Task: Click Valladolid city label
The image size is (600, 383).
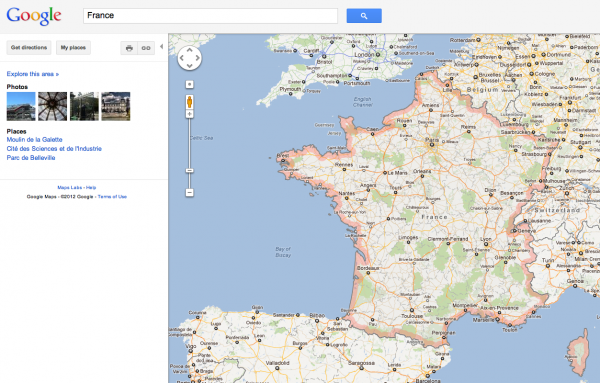Action: click(277, 363)
